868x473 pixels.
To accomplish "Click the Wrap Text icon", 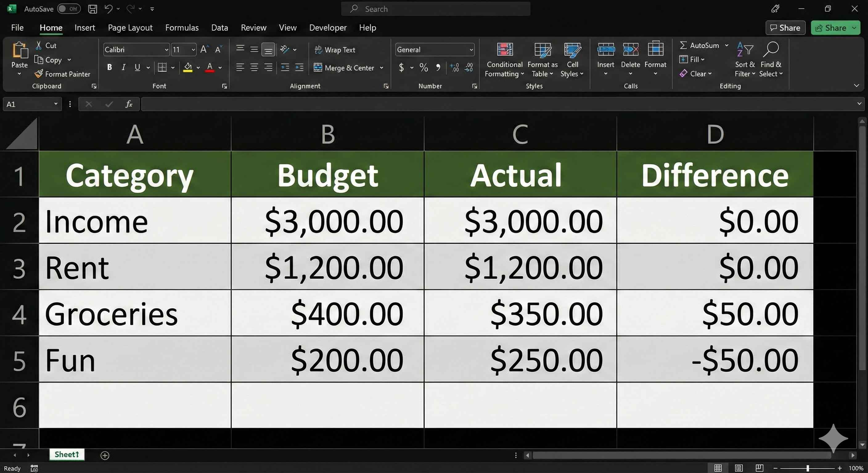I will (318, 50).
